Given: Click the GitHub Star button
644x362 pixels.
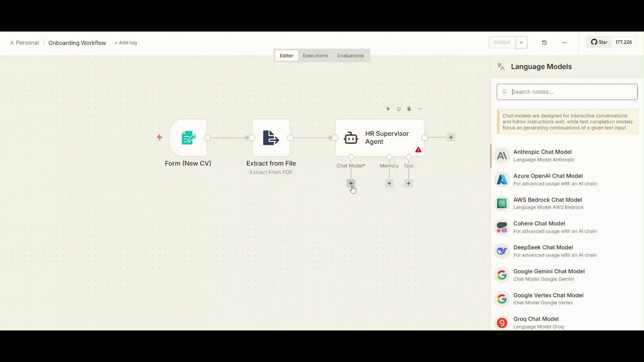Looking at the screenshot, I should point(599,42).
